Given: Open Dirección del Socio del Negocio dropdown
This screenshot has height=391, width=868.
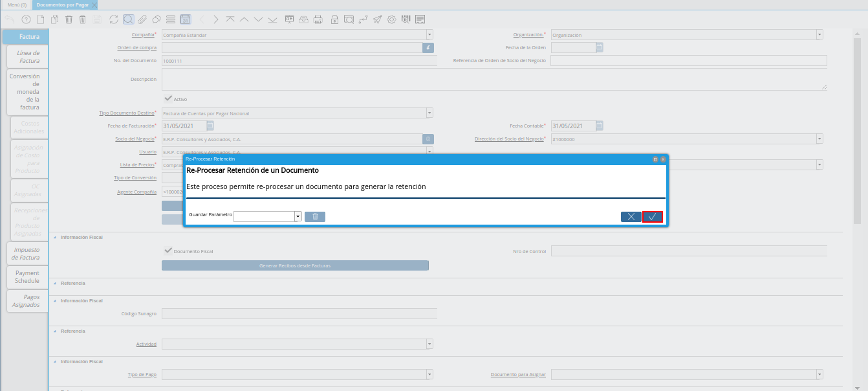Looking at the screenshot, I should [819, 139].
